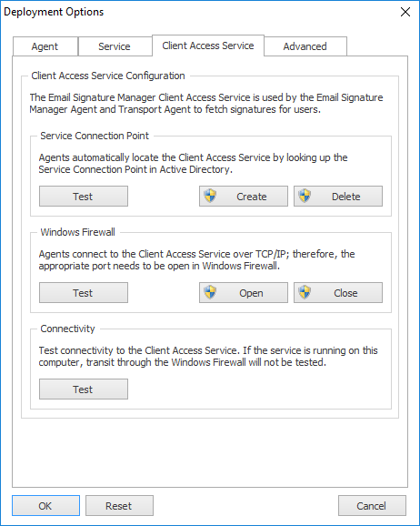
Task: Select the Client Access Service tab
Action: coord(208,46)
